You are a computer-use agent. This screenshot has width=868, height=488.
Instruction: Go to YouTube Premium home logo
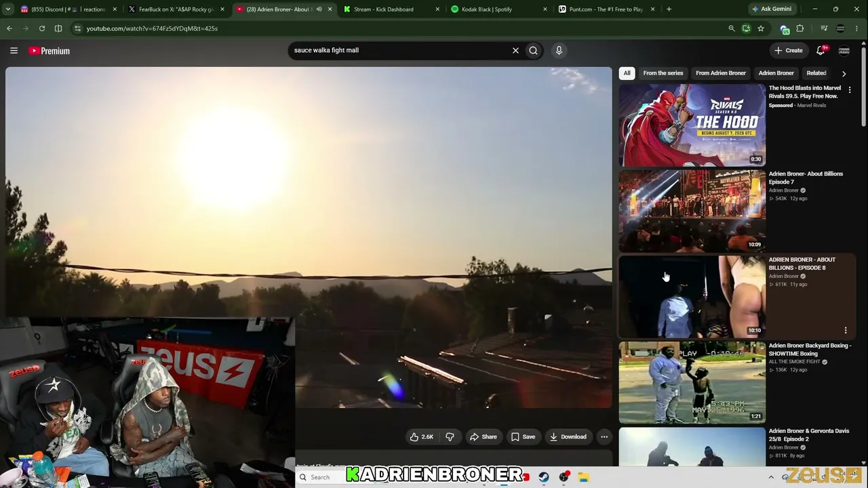49,51
